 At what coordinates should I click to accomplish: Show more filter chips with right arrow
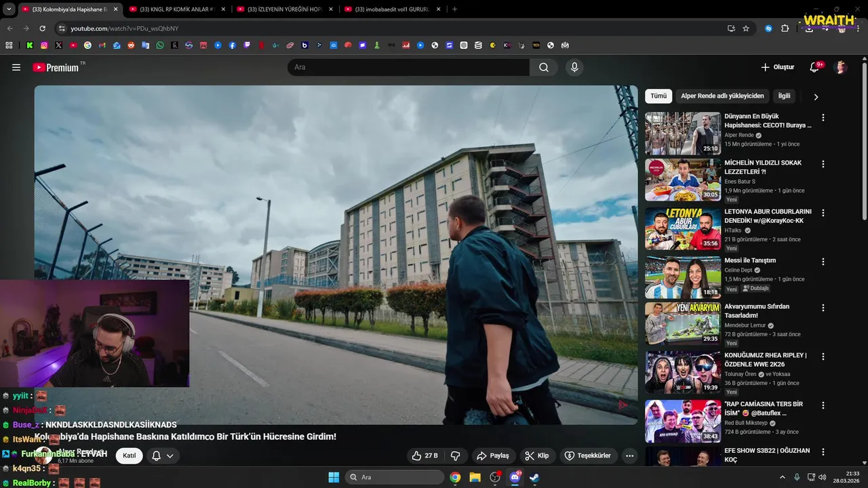point(816,96)
